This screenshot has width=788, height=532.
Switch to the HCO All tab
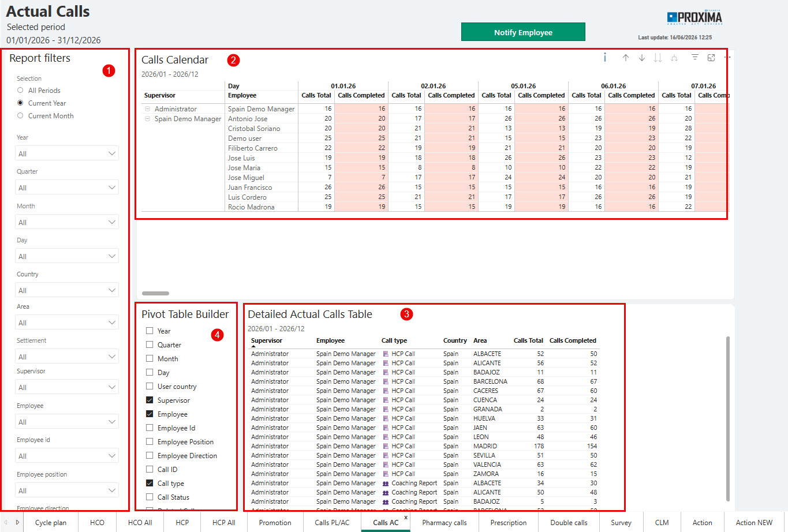tap(140, 523)
